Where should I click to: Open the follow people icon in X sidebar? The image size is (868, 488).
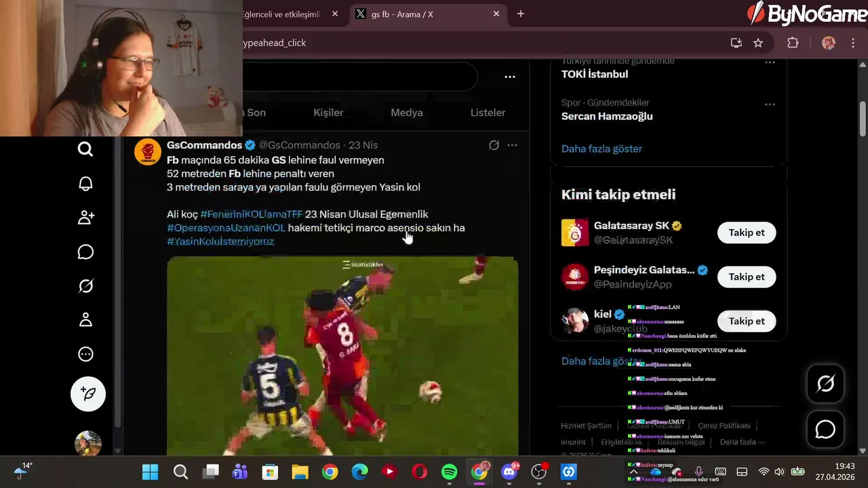85,218
